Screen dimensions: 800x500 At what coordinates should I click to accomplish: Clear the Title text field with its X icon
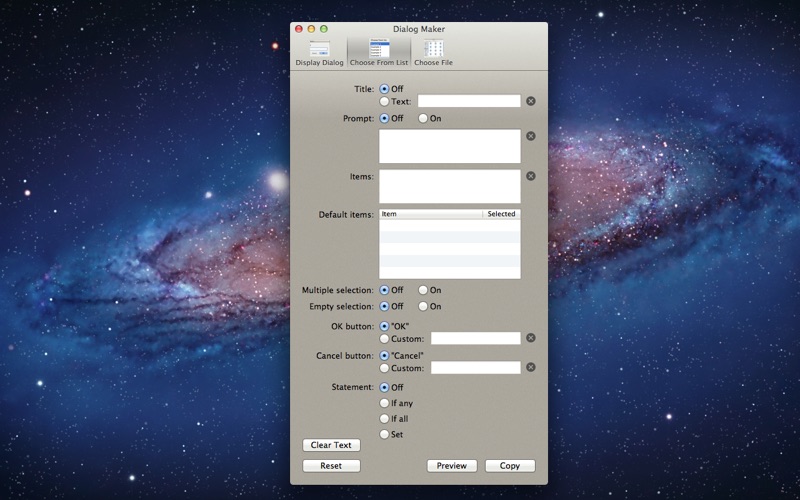tap(531, 101)
